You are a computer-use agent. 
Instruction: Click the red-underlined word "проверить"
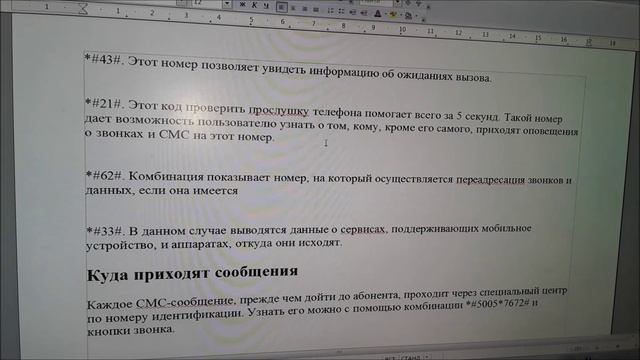215,108
